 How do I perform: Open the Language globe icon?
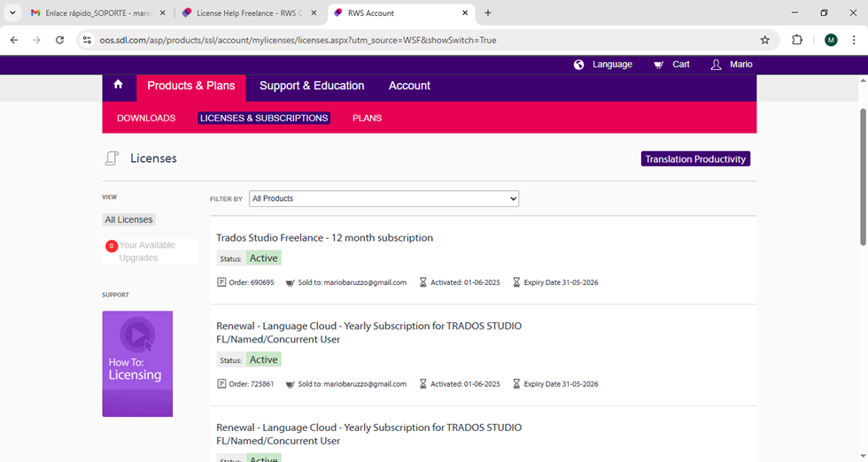[x=578, y=65]
